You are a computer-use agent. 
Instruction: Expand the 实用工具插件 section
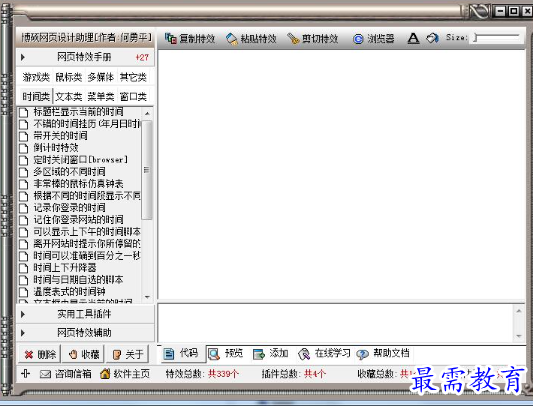pos(85,314)
